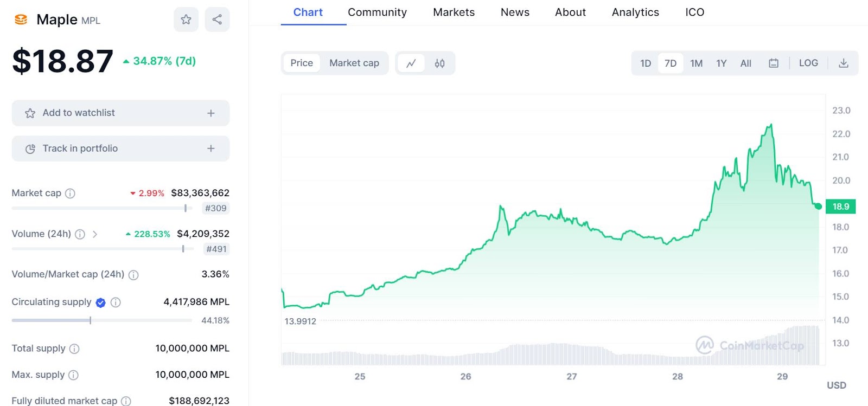
Task: Click the 4,417,986 MPL circulating supply value
Action: coord(196,302)
